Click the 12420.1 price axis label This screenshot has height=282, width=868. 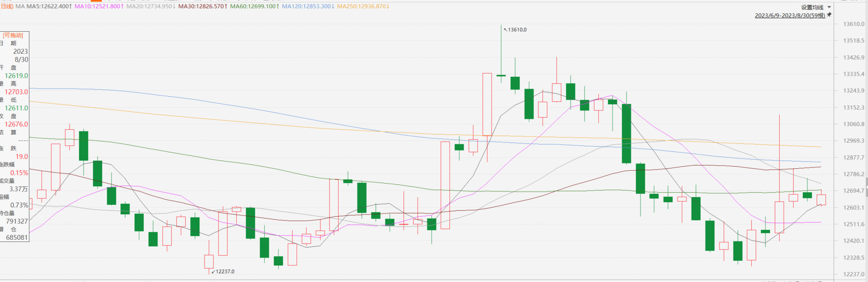click(x=854, y=241)
